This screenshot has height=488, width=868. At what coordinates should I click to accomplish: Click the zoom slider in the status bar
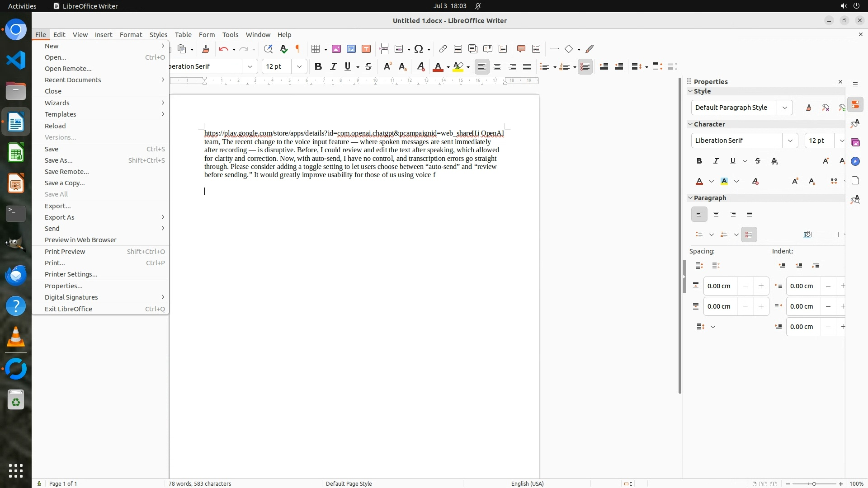(814, 483)
